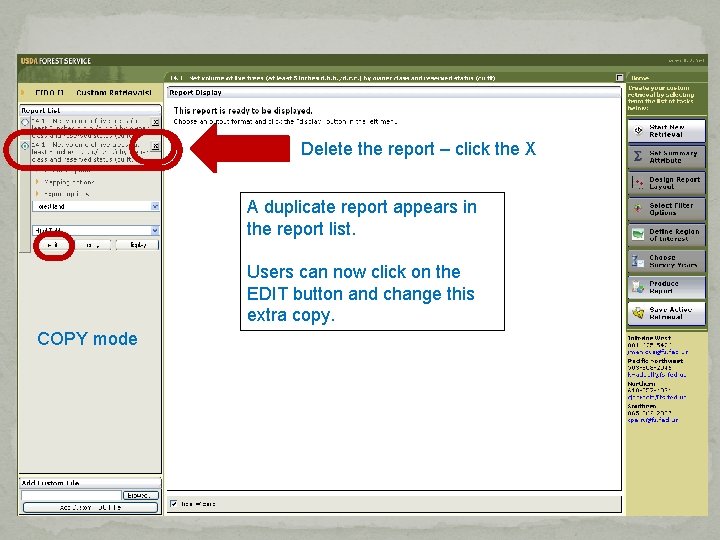Click the map icon for Define Region of Interest

pos(638,235)
